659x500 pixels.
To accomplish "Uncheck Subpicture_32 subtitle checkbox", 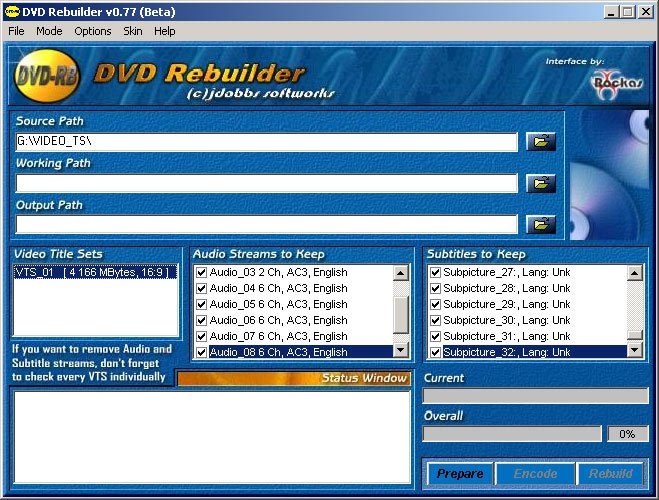I will point(435,352).
